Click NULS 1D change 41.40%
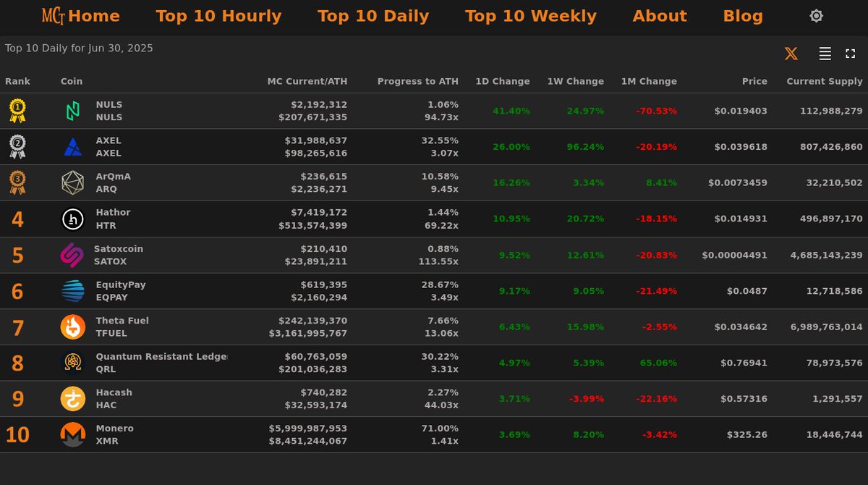The height and width of the screenshot is (485, 868). click(511, 111)
